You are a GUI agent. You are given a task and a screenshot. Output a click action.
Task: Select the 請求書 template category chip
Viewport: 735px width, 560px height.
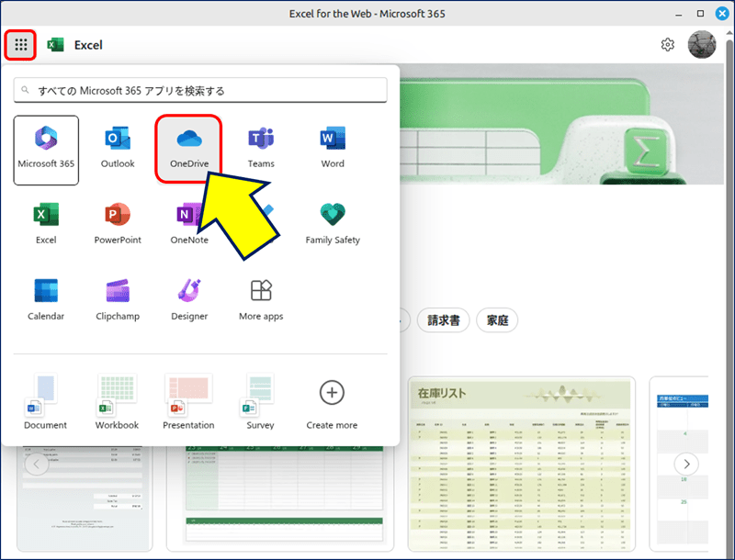click(444, 320)
